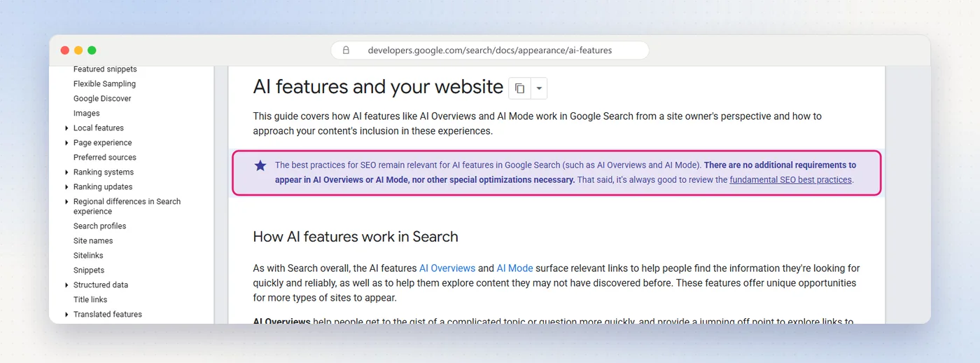
Task: Click the How AI features work in Search heading
Action: pyautogui.click(x=356, y=237)
